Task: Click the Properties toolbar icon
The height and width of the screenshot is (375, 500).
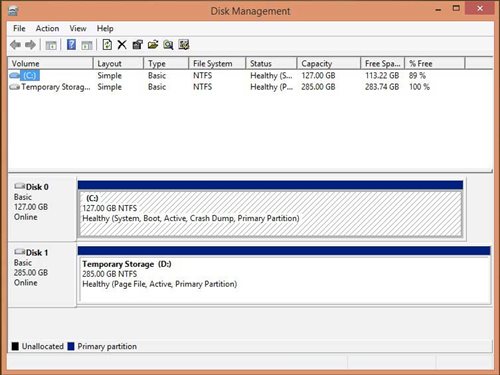Action: click(x=137, y=45)
